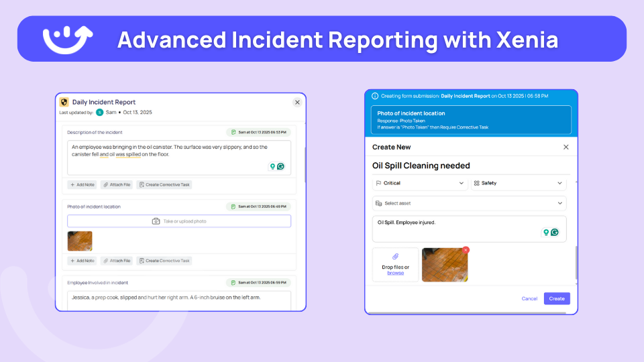Screen dimensions: 644x362
Task: Click the browse link to upload files
Action: (396, 273)
